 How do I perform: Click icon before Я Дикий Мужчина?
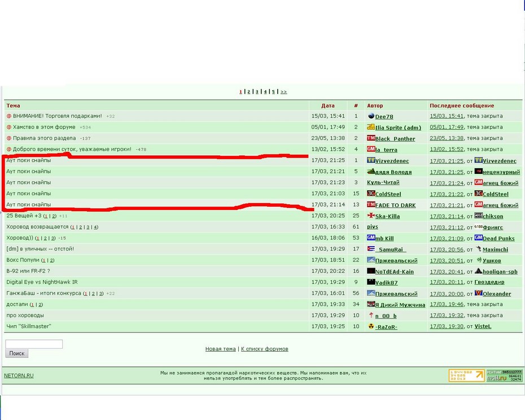point(371,304)
